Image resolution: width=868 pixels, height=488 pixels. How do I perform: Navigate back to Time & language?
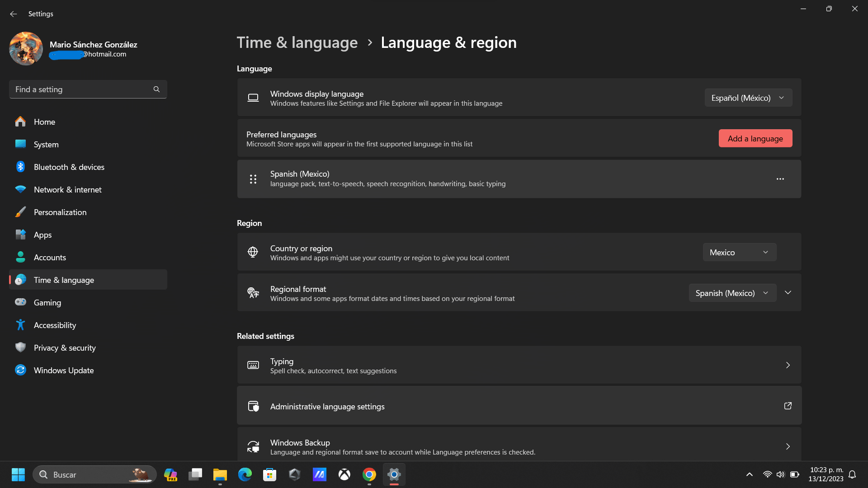pyautogui.click(x=297, y=42)
